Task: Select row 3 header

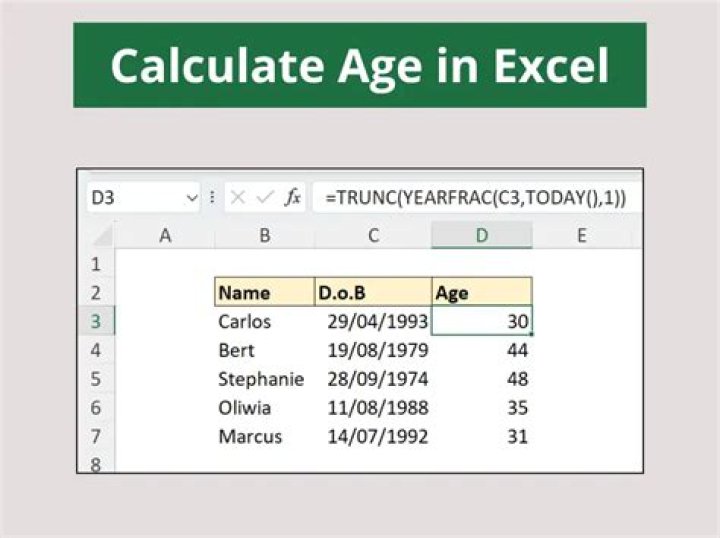Action: click(96, 321)
